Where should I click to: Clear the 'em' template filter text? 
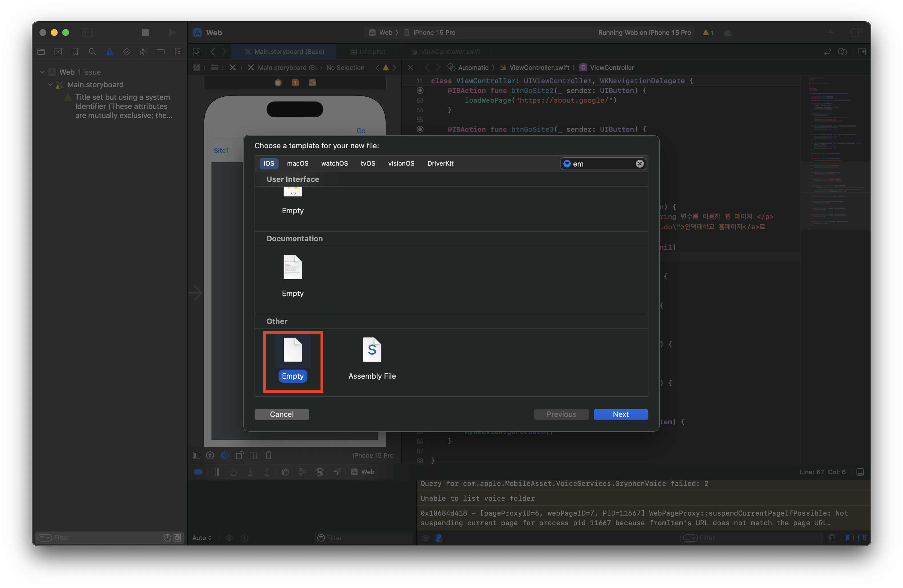639,164
